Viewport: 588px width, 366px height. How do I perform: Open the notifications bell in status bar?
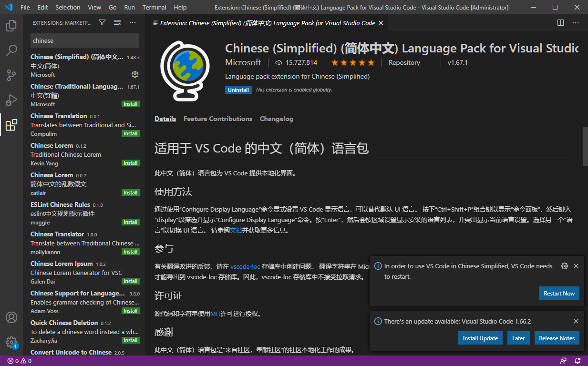coord(578,361)
